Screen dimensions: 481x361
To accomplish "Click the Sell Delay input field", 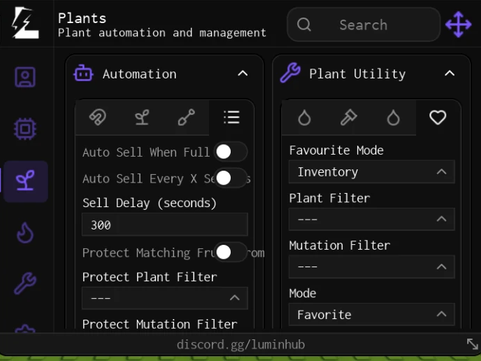I will [165, 225].
